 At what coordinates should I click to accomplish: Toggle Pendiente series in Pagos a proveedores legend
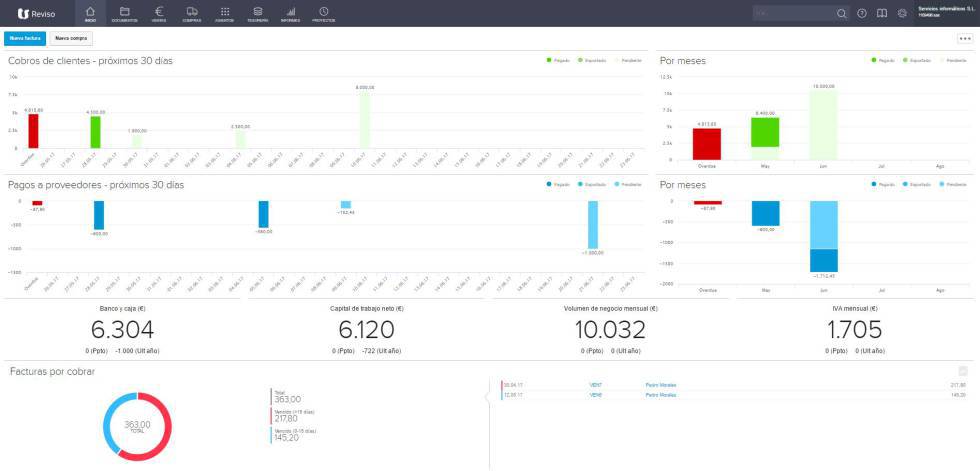click(625, 185)
